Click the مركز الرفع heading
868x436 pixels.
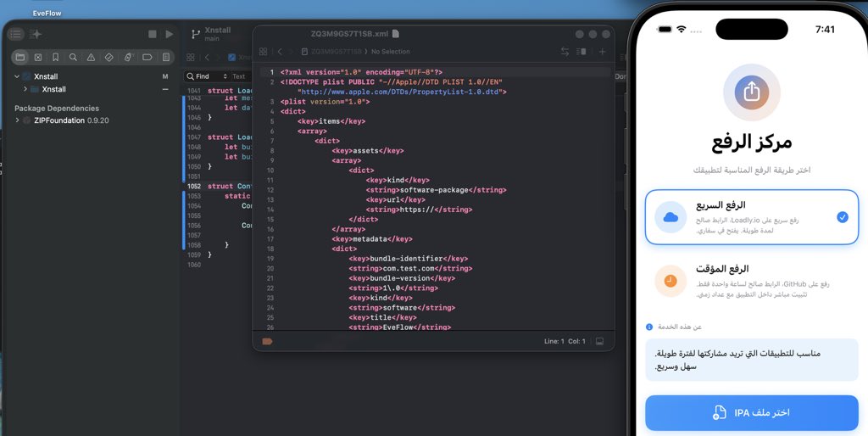pos(752,143)
